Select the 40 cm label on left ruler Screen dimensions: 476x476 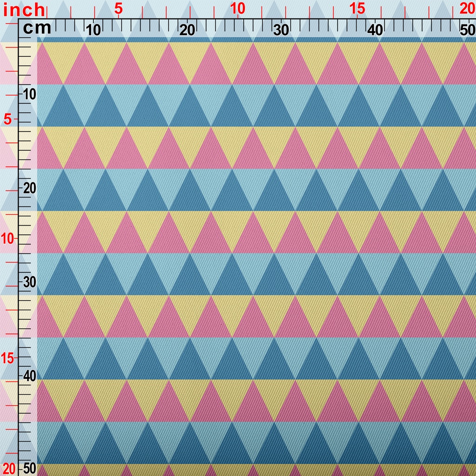[30, 376]
